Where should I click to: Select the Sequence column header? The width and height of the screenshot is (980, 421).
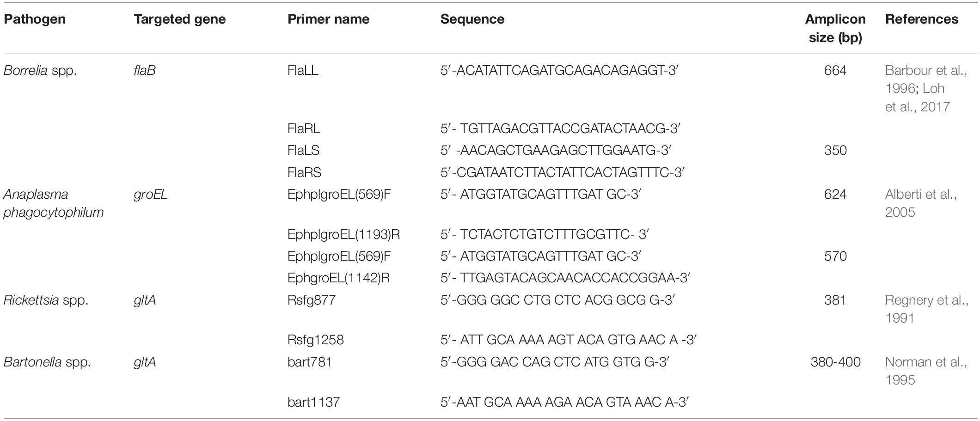pyautogui.click(x=472, y=19)
